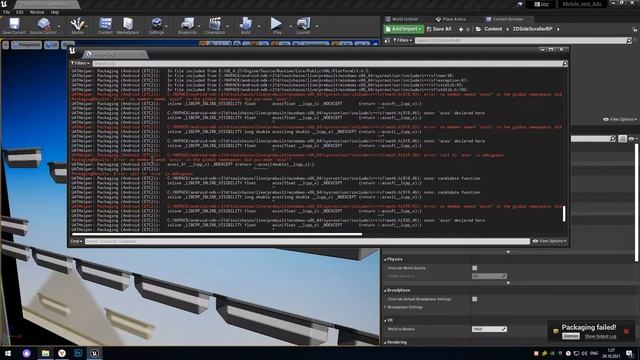This screenshot has height=360, width=640.
Task: Open the Output Log Filters dropdown
Action: (80, 63)
